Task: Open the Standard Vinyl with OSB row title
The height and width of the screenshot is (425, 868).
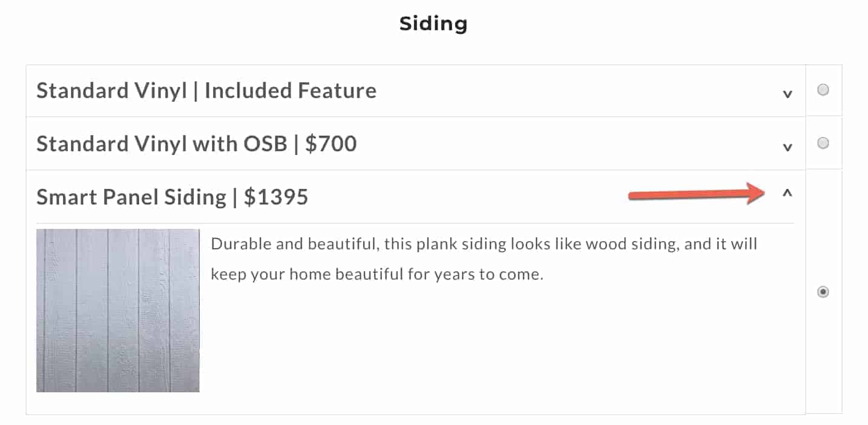Action: point(197,144)
